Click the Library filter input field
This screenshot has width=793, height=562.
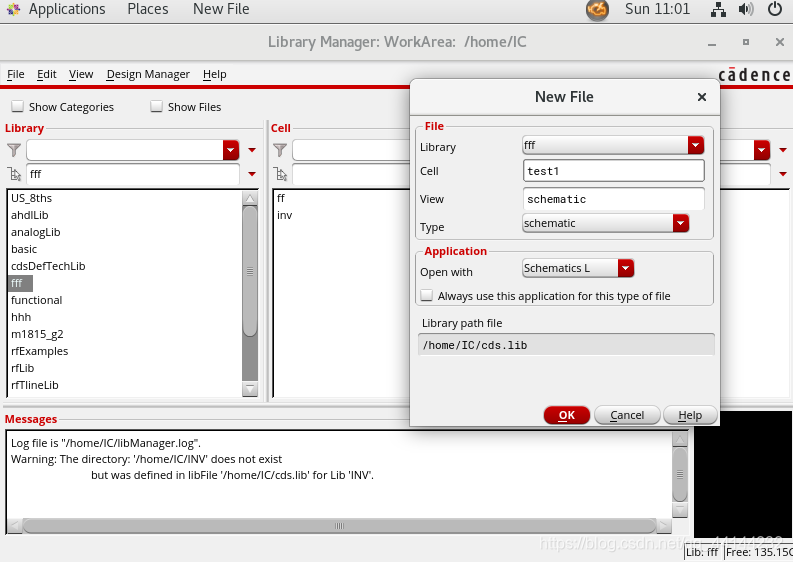pyautogui.click(x=125, y=150)
